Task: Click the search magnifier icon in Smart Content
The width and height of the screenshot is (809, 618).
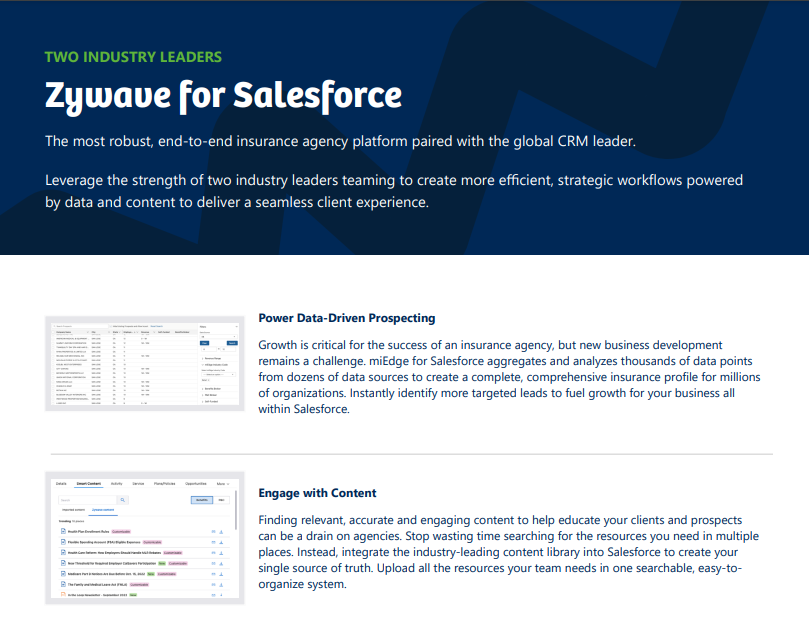Action: pyautogui.click(x=123, y=500)
